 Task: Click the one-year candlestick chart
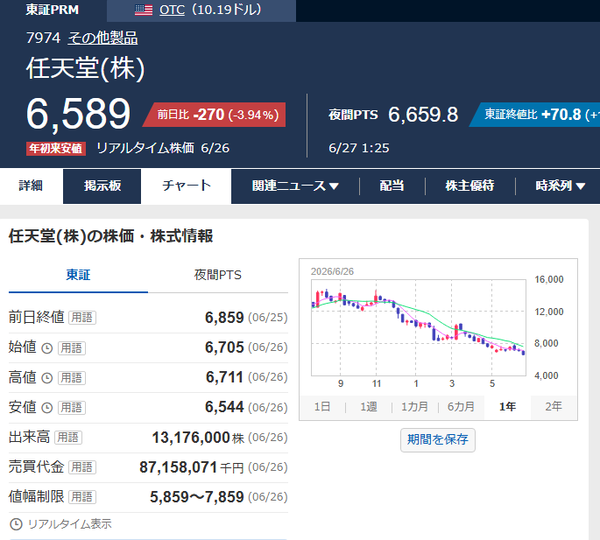[x=419, y=327]
